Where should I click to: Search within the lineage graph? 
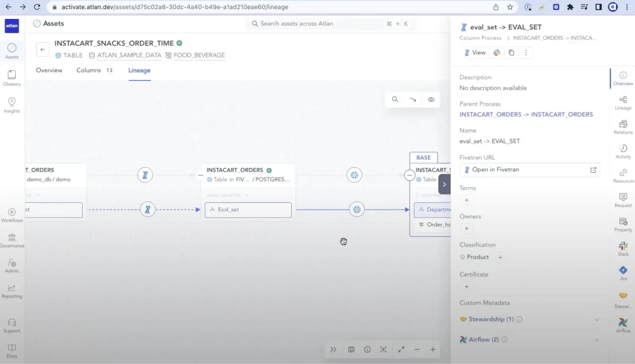point(395,99)
